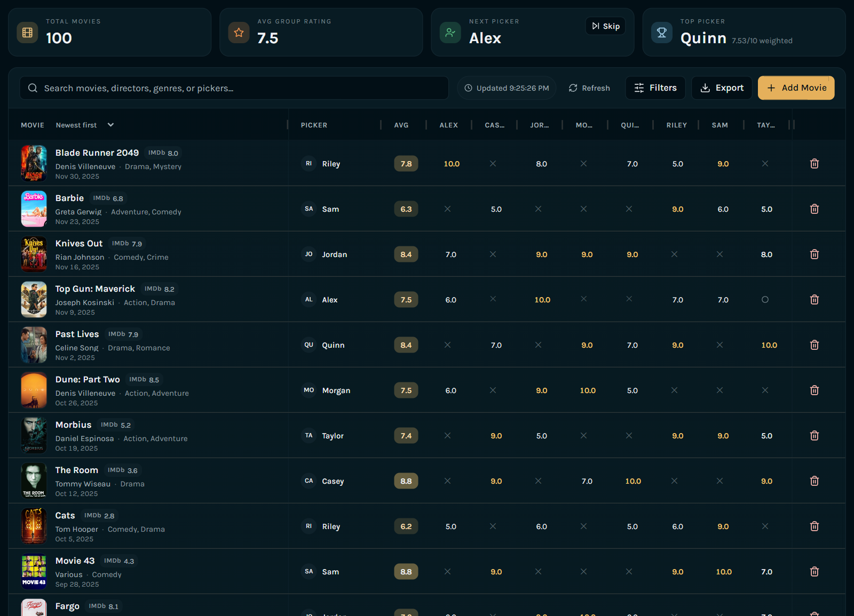Open the Newest first sort dropdown
This screenshot has width=854, height=616.
(x=85, y=125)
